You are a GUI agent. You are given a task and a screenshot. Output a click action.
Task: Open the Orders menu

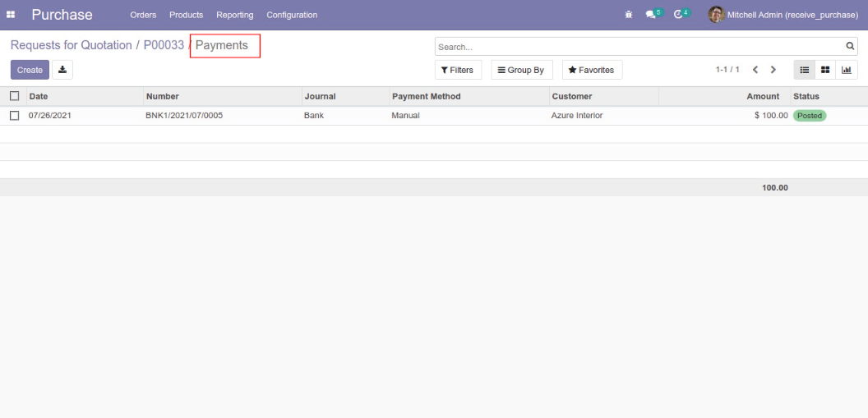(x=143, y=15)
